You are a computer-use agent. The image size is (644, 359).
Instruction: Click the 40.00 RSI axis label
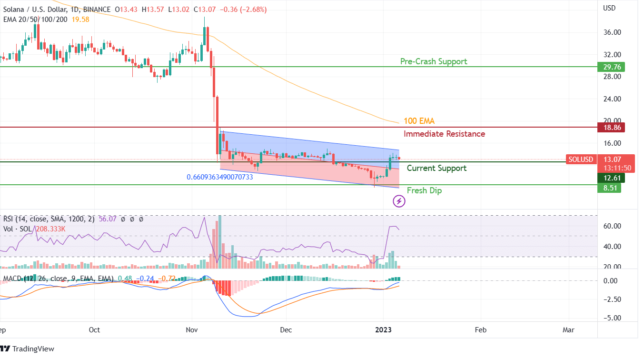click(612, 246)
